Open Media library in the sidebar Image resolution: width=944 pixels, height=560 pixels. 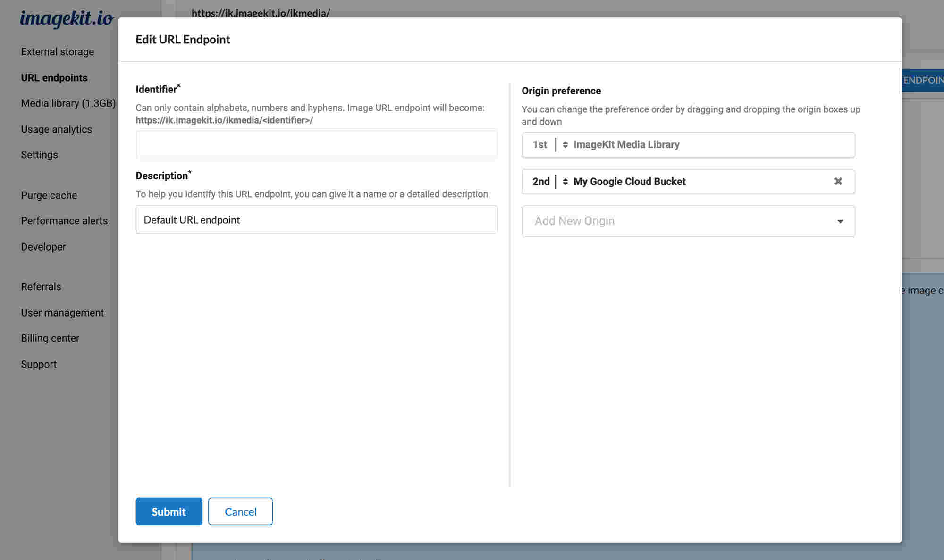pos(68,103)
